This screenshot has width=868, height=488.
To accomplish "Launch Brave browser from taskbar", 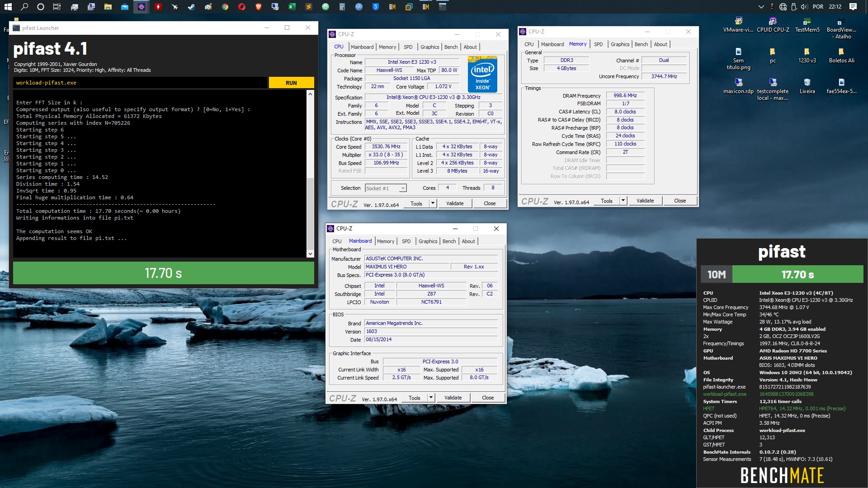I will 258,7.
